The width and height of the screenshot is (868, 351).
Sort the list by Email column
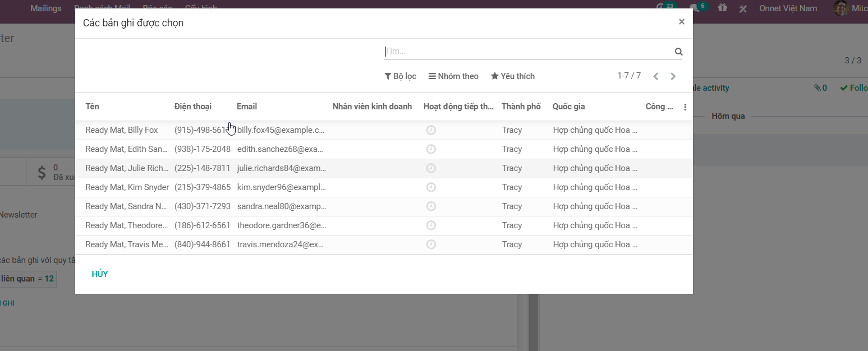click(x=247, y=107)
